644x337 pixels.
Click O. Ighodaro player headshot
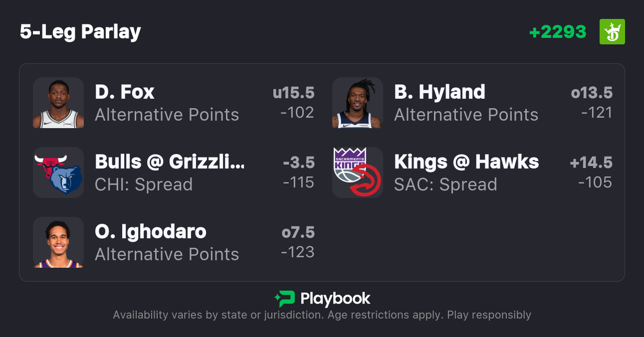(x=58, y=242)
